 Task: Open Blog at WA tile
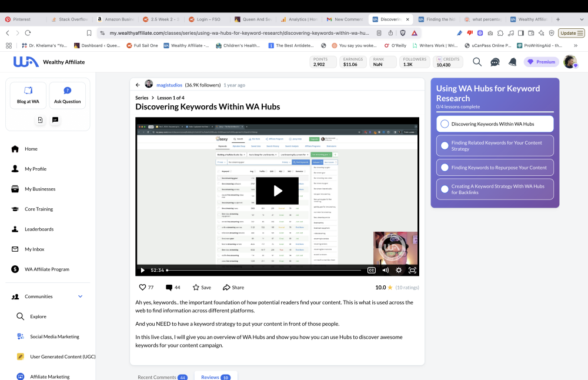click(x=28, y=95)
